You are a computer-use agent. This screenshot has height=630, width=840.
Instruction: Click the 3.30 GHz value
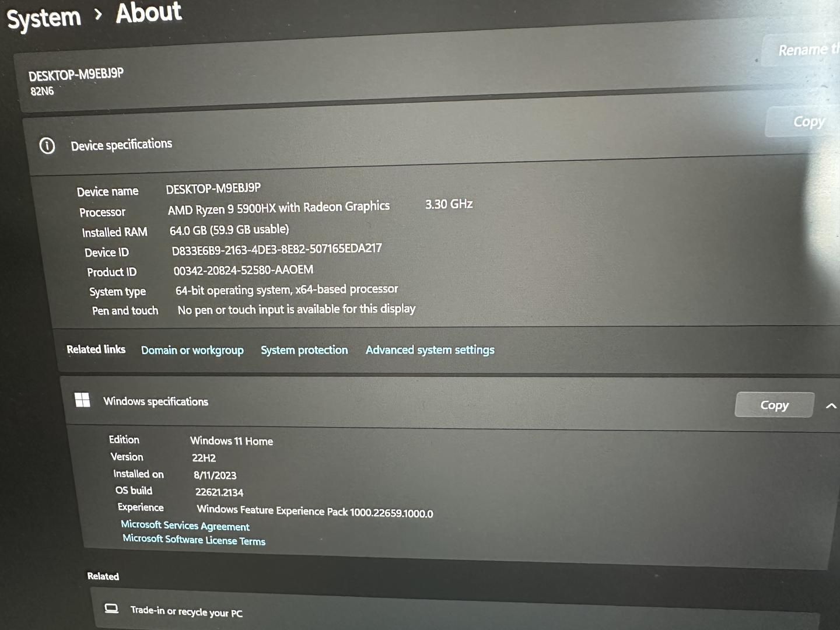449,204
